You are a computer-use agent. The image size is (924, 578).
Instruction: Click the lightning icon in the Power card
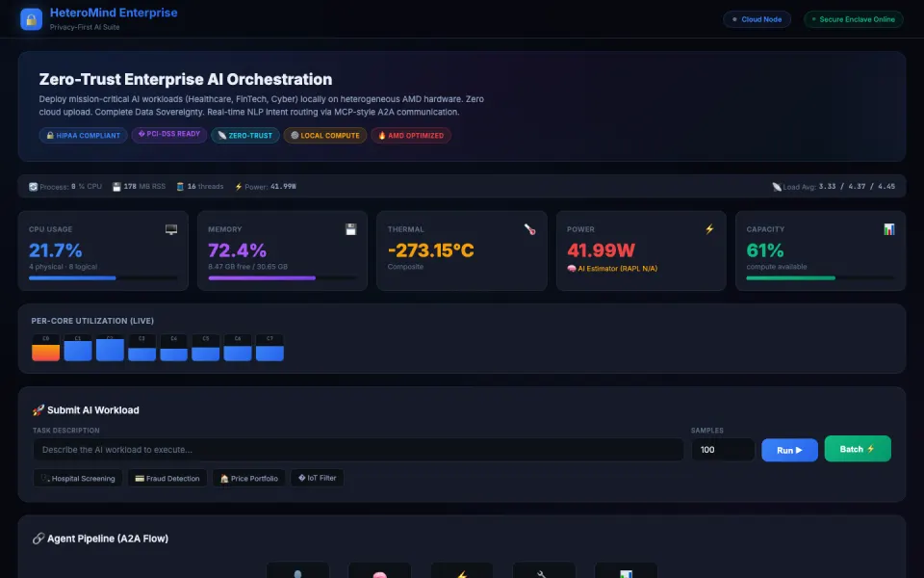[x=709, y=229]
